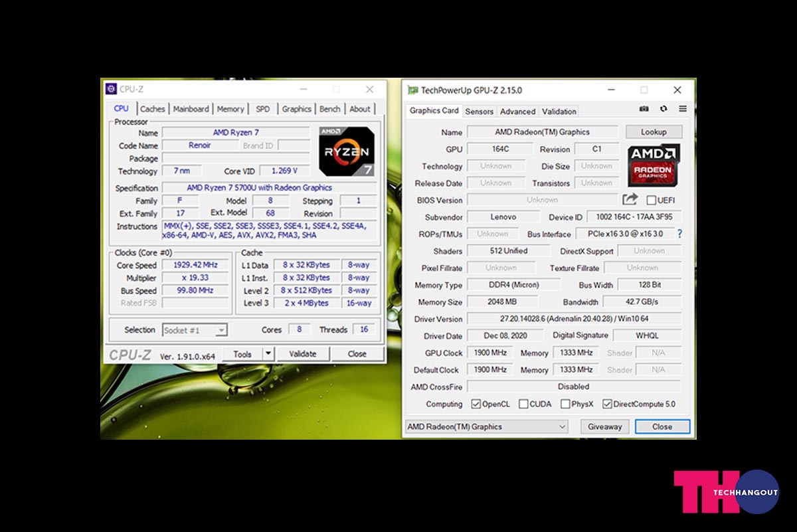The image size is (797, 532).
Task: Click the BIOS export share icon
Action: (630, 199)
